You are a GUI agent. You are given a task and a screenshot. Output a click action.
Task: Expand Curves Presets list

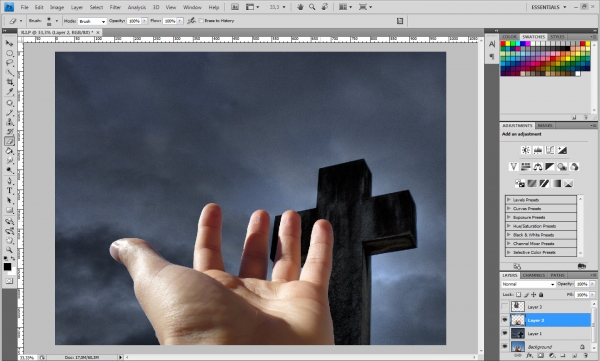pyautogui.click(x=509, y=208)
